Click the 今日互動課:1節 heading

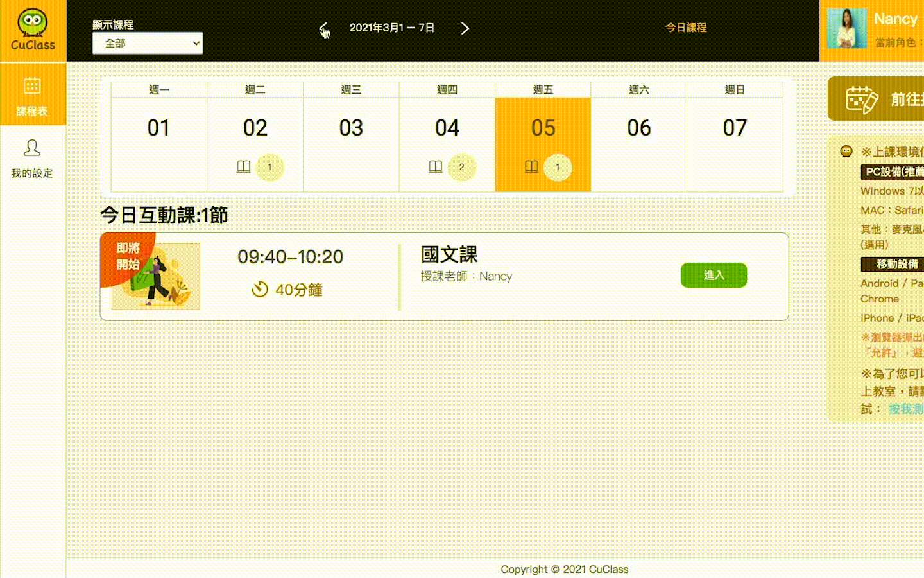[x=164, y=215]
